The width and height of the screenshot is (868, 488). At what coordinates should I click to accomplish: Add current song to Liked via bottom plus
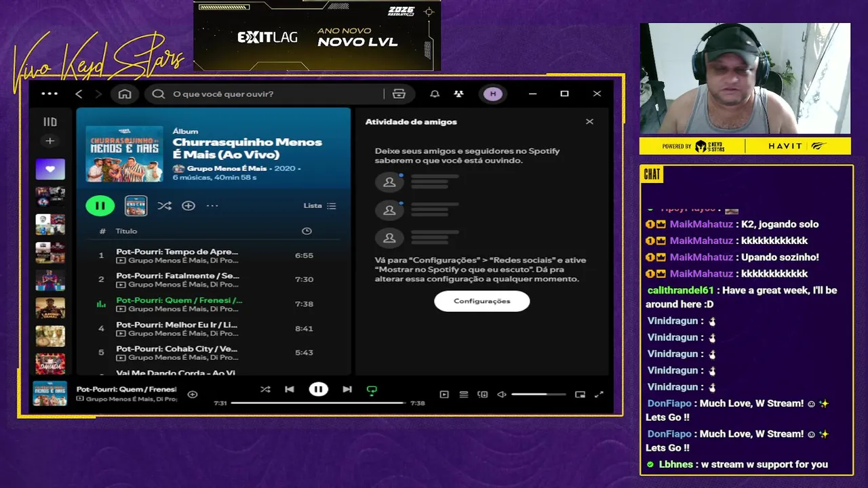click(x=193, y=394)
